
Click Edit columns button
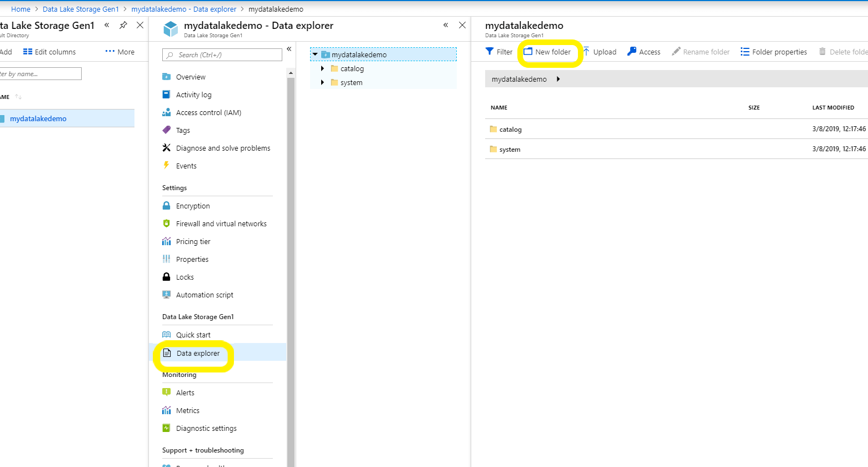coord(49,52)
